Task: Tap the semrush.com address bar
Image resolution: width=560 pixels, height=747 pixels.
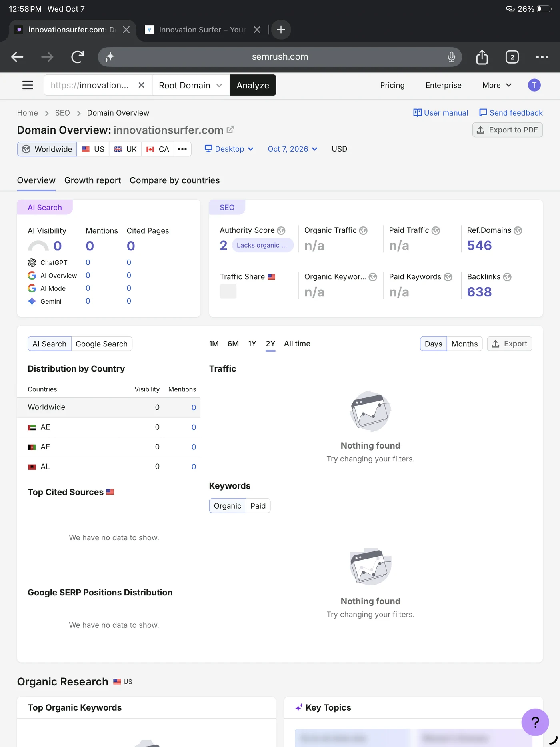Action: (280, 57)
